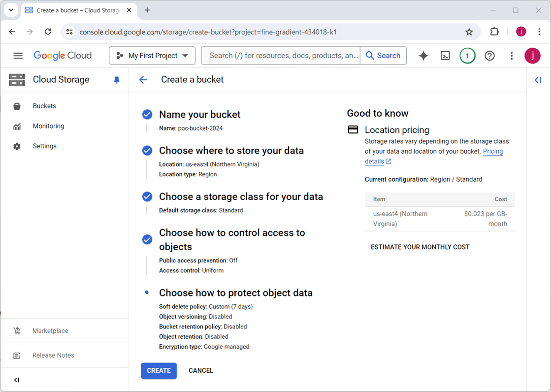This screenshot has width=551, height=392.
Task: Activate the Cloud Shell terminal icon
Action: [445, 56]
